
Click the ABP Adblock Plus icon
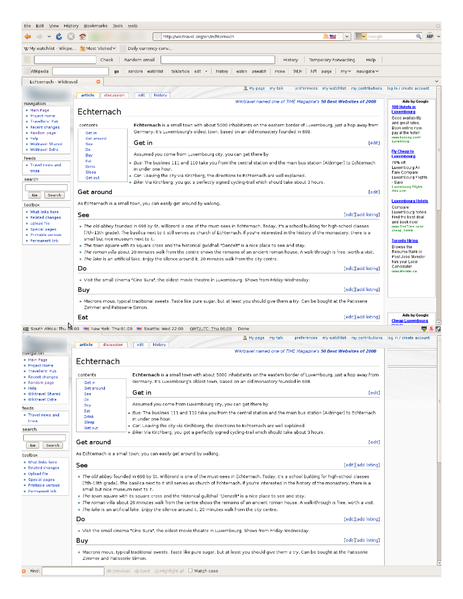(x=430, y=37)
